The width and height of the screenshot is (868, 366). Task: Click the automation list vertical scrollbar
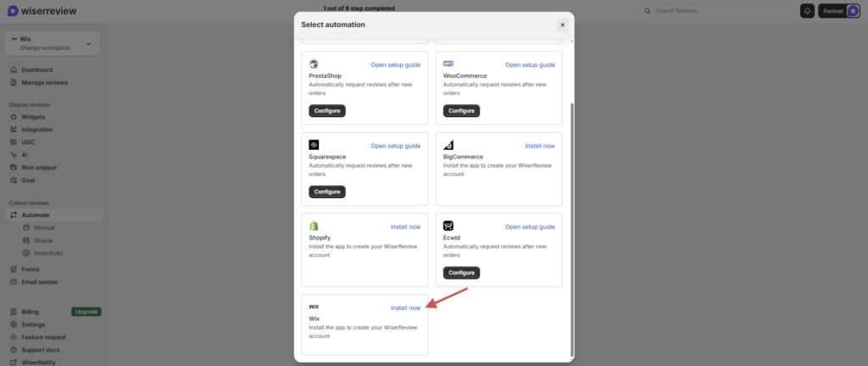click(571, 229)
